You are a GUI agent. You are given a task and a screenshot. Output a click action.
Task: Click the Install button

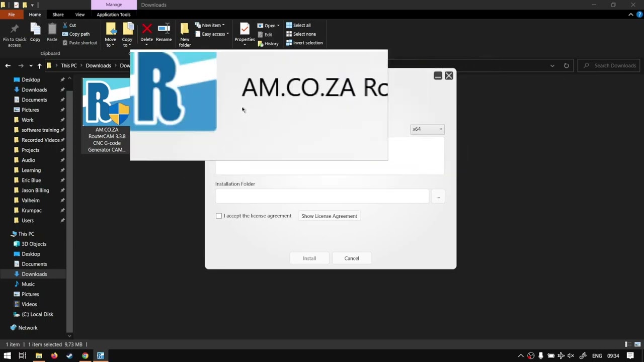[x=309, y=258]
